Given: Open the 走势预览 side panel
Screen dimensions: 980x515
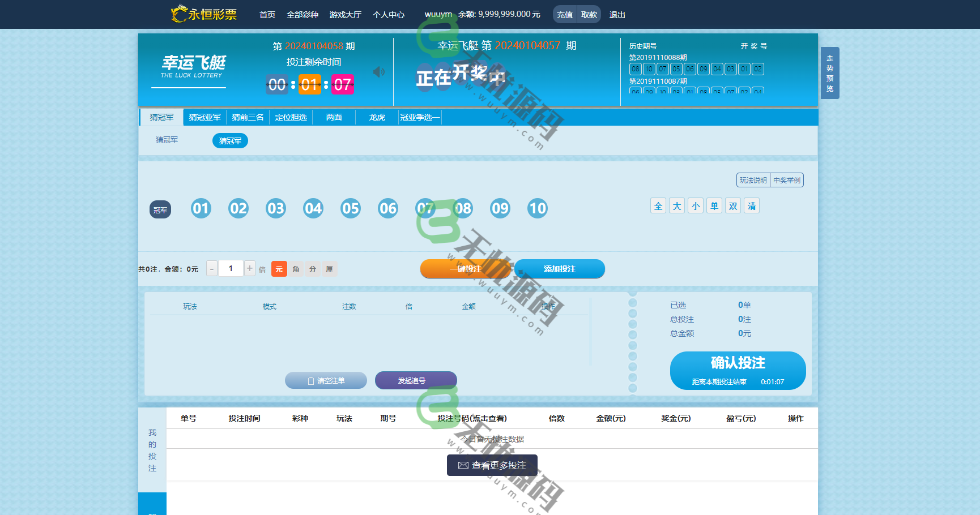Looking at the screenshot, I should 830,73.
